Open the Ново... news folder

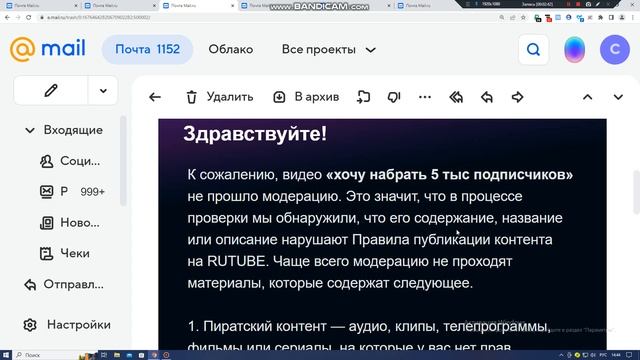[70, 223]
